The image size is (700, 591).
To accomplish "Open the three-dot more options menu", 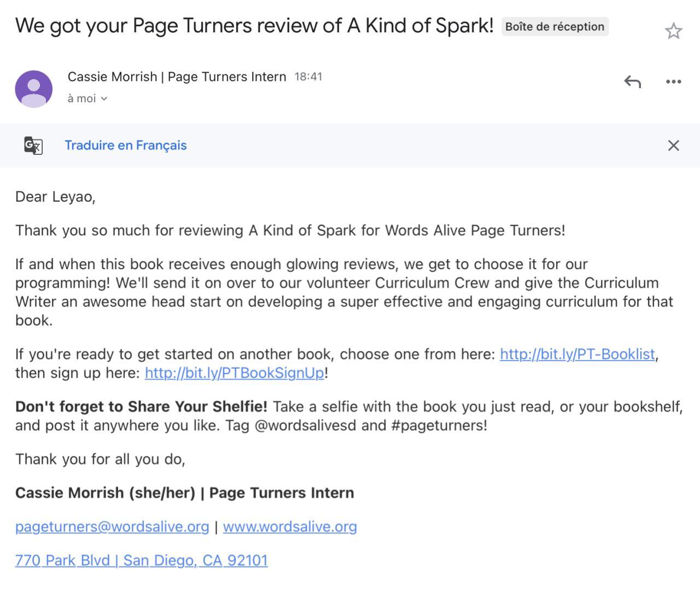I will pyautogui.click(x=673, y=82).
